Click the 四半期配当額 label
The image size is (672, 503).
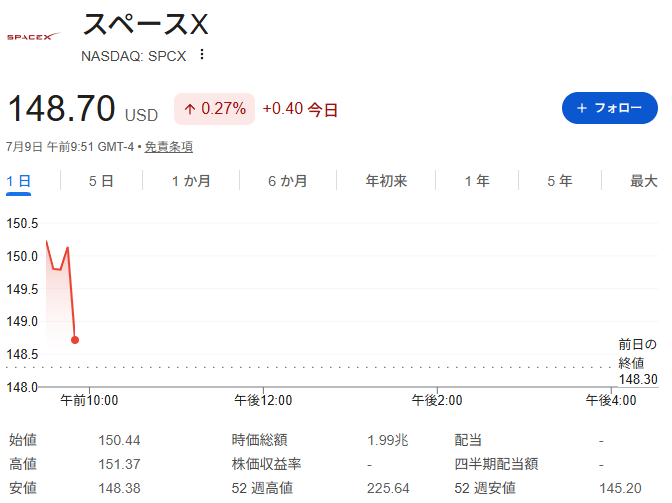(496, 464)
